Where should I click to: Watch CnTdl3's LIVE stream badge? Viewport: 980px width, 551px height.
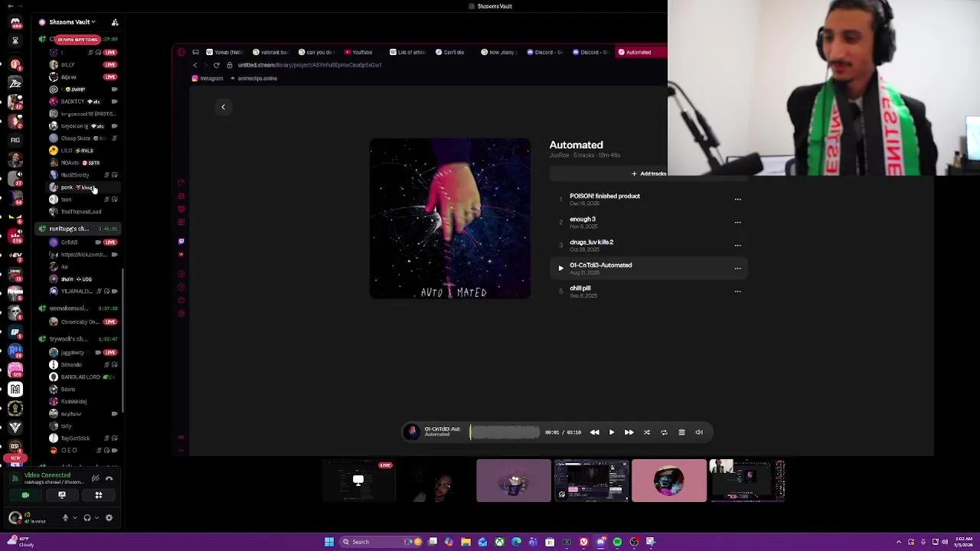click(x=110, y=243)
